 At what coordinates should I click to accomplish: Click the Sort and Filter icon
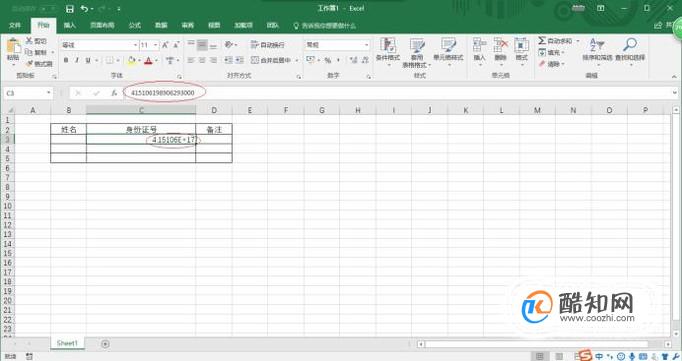[597, 44]
